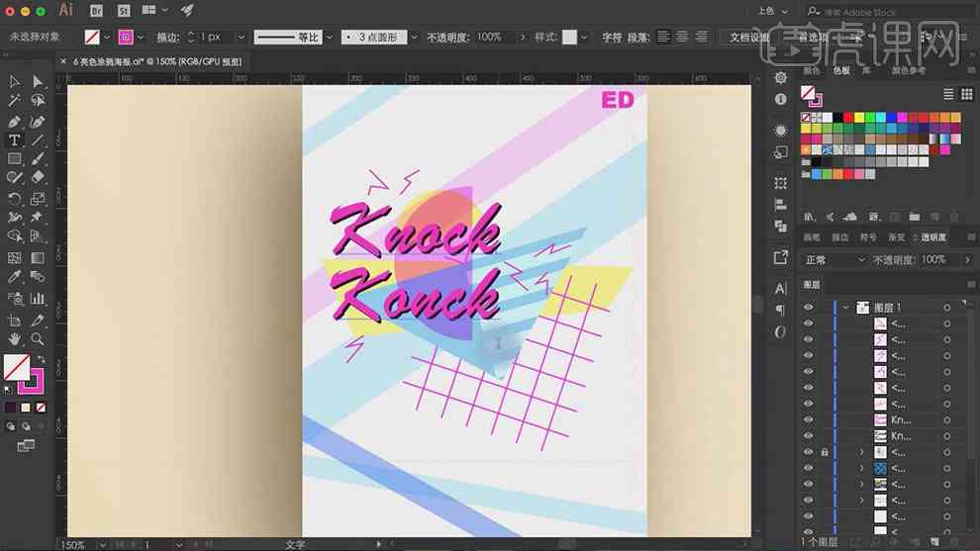
Task: Open the 样式 graphic style dropdown
Action: coord(584,38)
